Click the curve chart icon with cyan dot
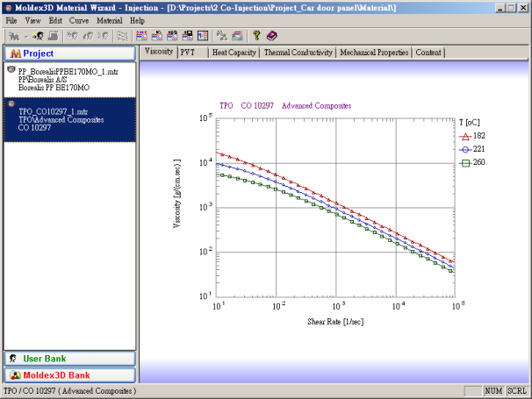532x399 pixels. tap(172, 36)
